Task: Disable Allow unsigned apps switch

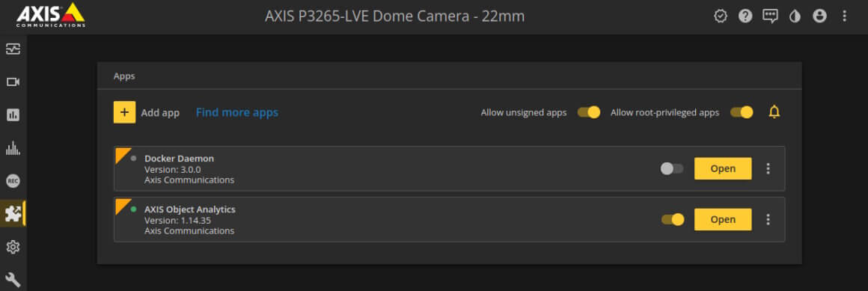Action: coord(588,112)
